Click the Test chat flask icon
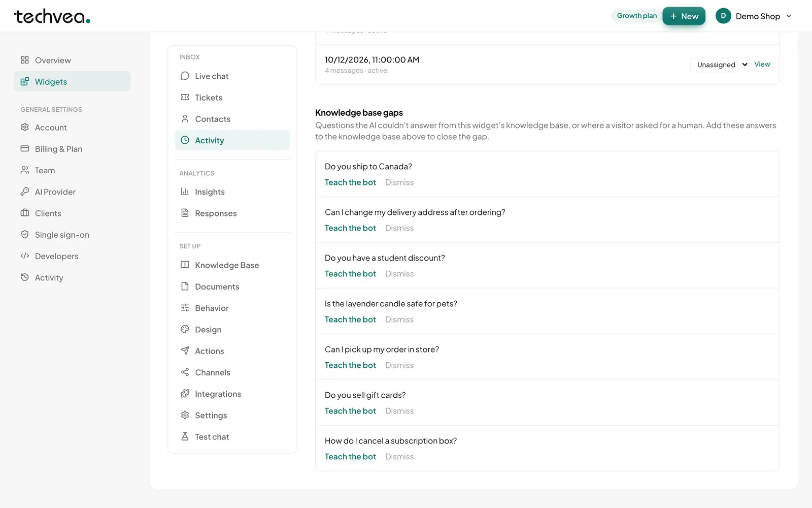 click(185, 436)
